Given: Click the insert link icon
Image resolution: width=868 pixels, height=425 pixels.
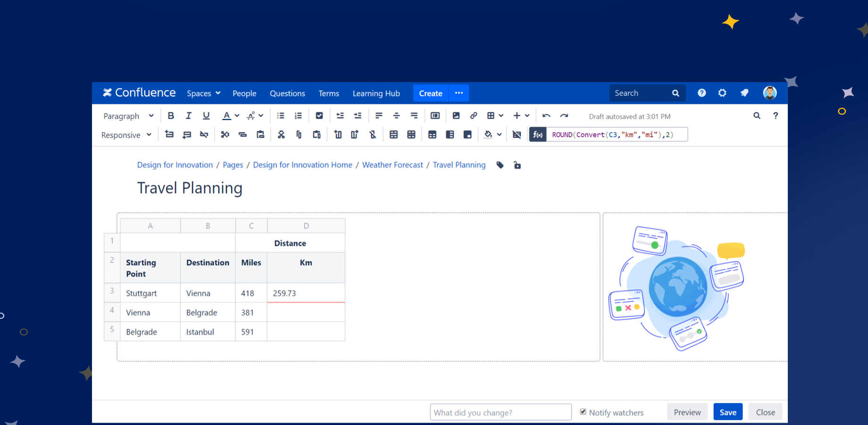Looking at the screenshot, I should [474, 116].
